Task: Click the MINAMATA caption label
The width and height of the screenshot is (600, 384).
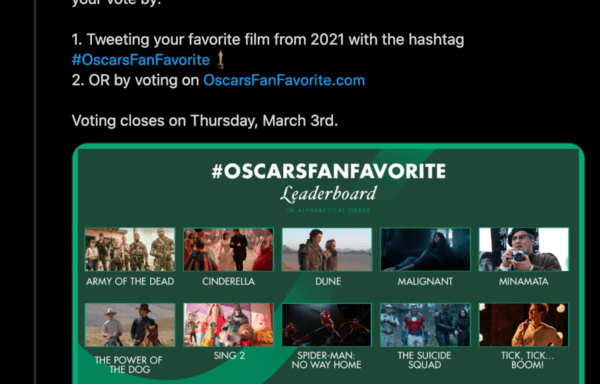Action: tap(523, 281)
